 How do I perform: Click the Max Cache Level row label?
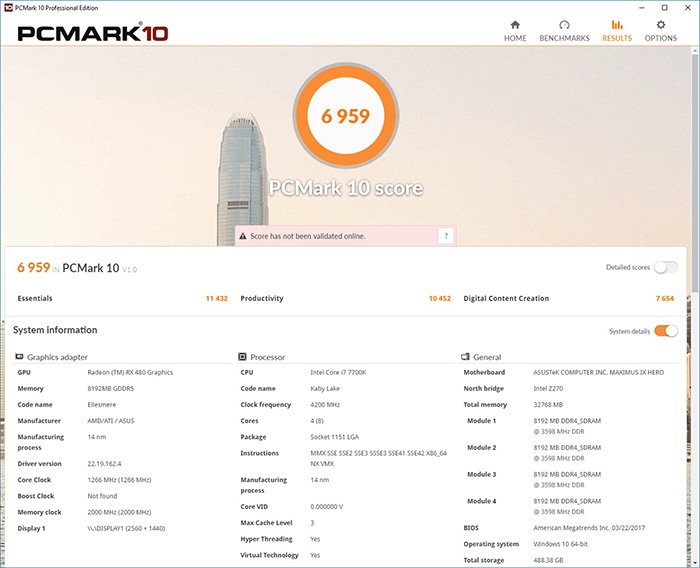(266, 523)
